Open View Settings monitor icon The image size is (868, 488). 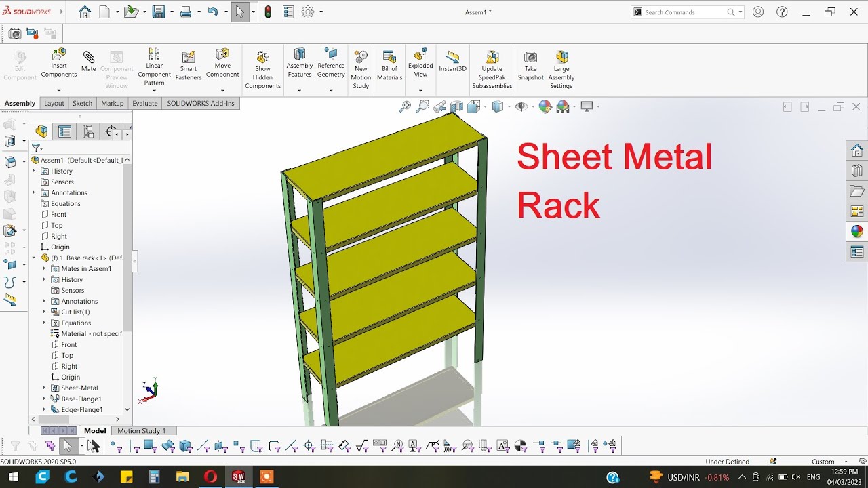pos(587,106)
